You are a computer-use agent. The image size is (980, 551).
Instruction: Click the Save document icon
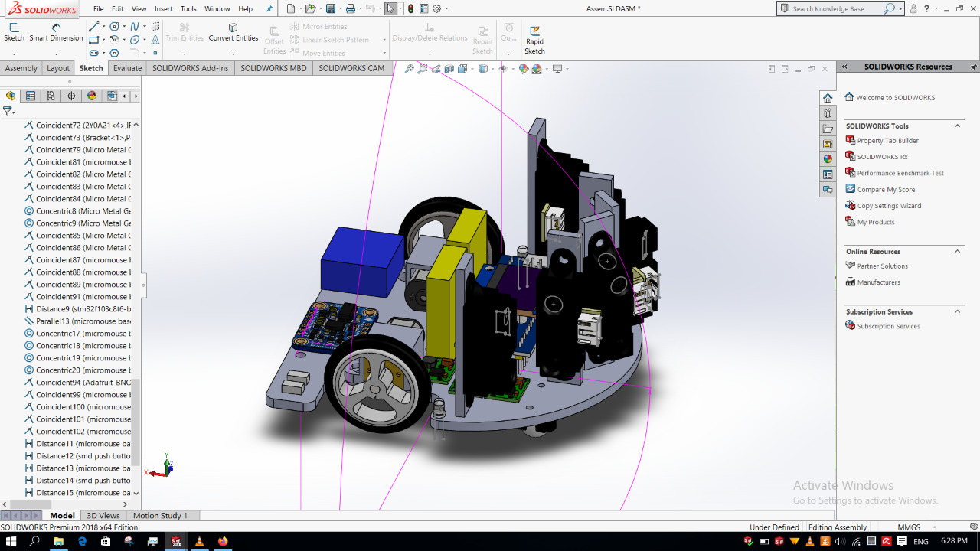point(331,8)
